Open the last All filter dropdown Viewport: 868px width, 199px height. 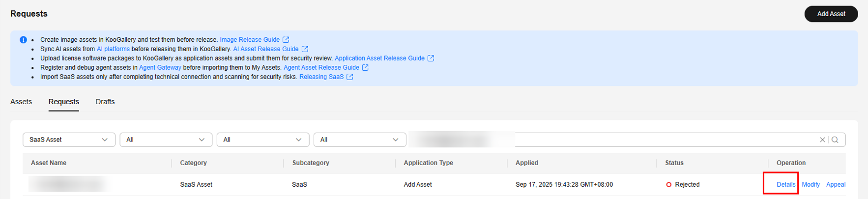[359, 140]
